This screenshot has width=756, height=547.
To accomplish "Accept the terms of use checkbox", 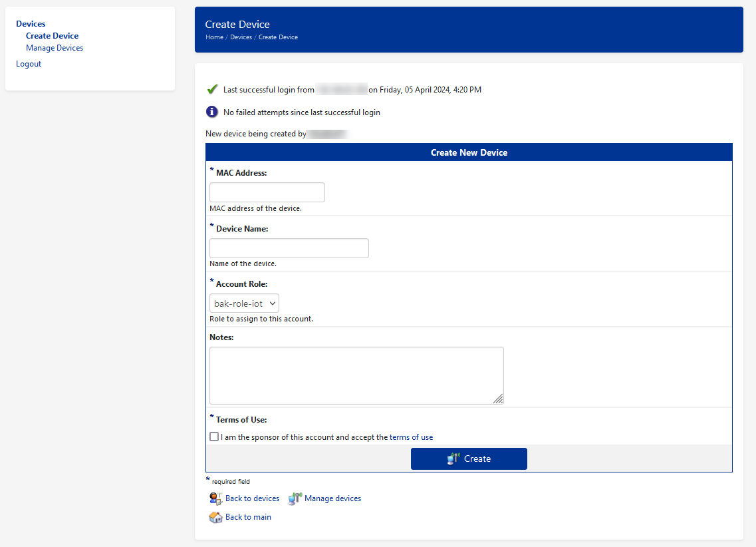I will [x=214, y=437].
